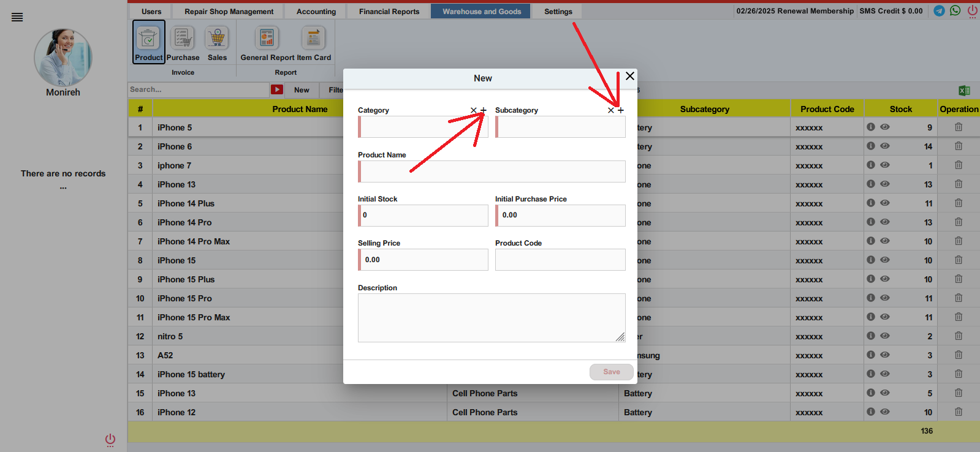The image size is (980, 452).
Task: Select Warehouse and Goods tab
Action: (x=482, y=12)
